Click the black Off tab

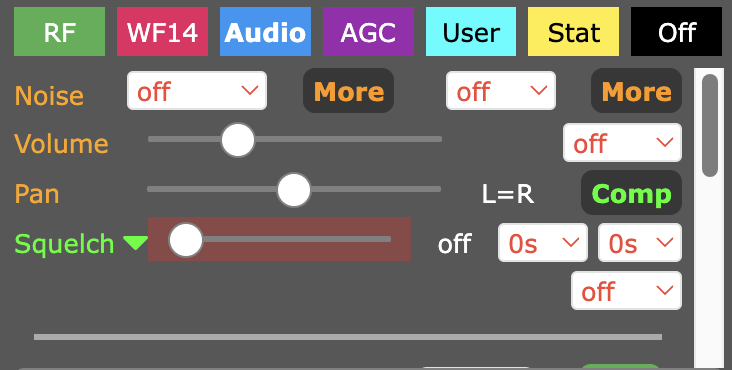(x=676, y=32)
